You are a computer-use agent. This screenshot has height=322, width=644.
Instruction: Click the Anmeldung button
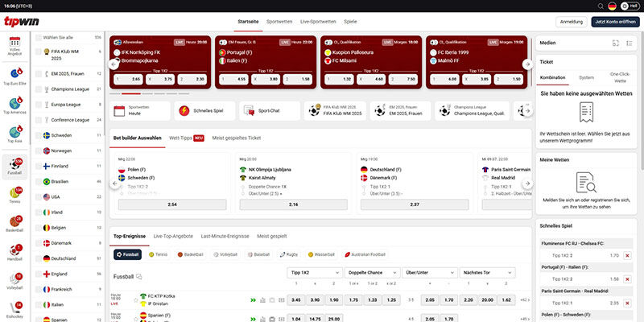pos(572,22)
